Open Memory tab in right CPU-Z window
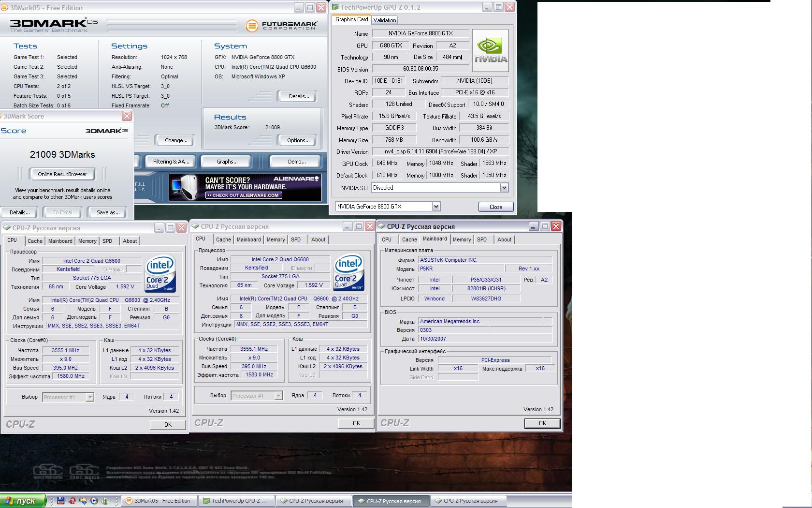The height and width of the screenshot is (508, 812). tap(462, 239)
